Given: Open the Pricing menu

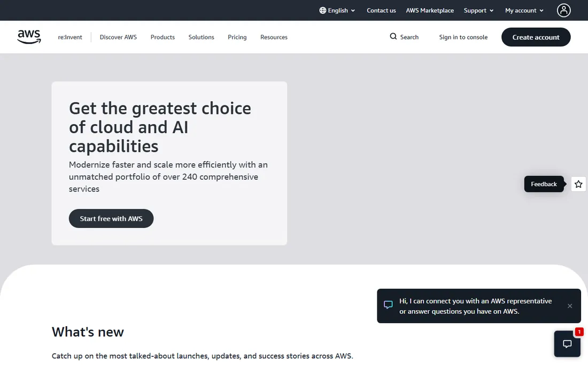Looking at the screenshot, I should (x=237, y=37).
